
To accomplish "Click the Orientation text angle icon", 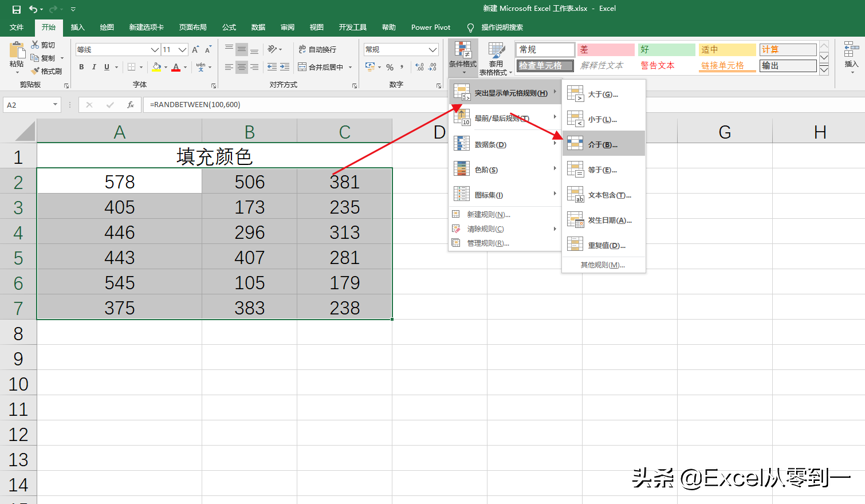I will [272, 50].
